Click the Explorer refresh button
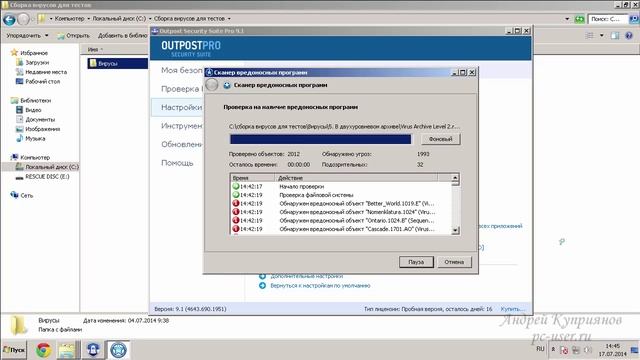The width and height of the screenshot is (640, 360). pyautogui.click(x=579, y=19)
